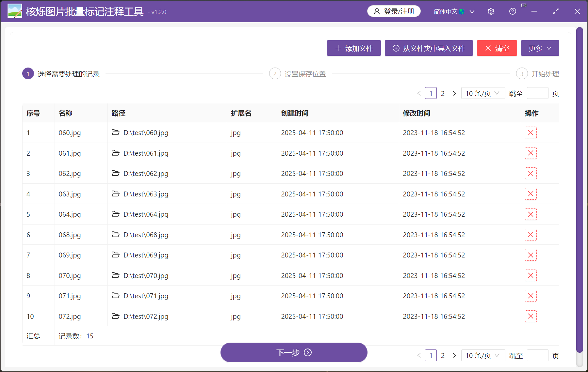The image size is (588, 372).
Task: Delete the 064.jpg row
Action: [531, 214]
